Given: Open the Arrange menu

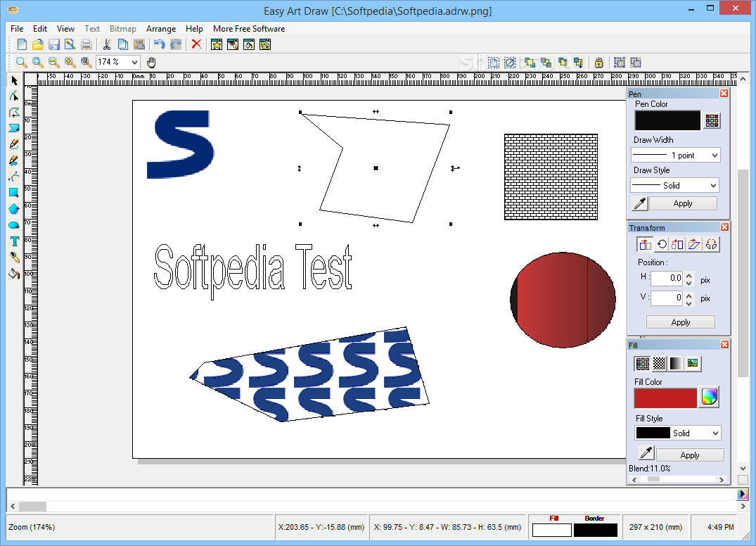Looking at the screenshot, I should click(x=161, y=29).
